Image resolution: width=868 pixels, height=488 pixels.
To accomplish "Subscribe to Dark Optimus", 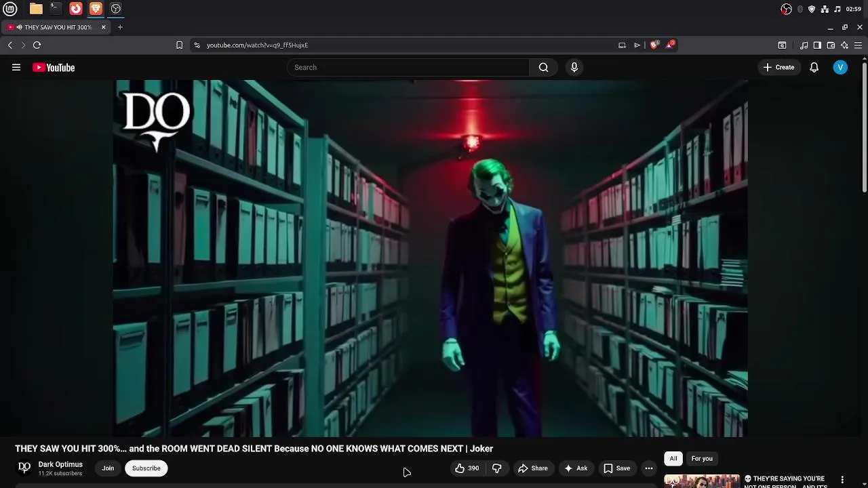I will click(146, 468).
